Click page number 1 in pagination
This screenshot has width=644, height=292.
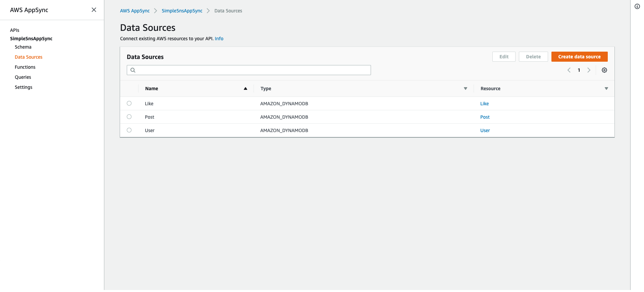[x=579, y=70]
